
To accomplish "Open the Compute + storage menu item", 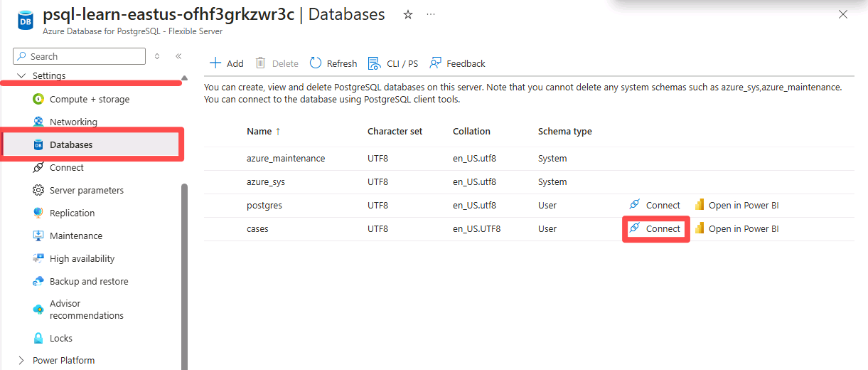I will pos(90,99).
